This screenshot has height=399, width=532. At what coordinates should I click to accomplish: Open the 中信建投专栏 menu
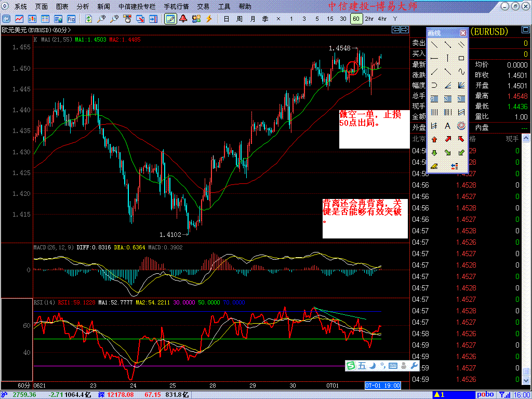click(x=137, y=6)
